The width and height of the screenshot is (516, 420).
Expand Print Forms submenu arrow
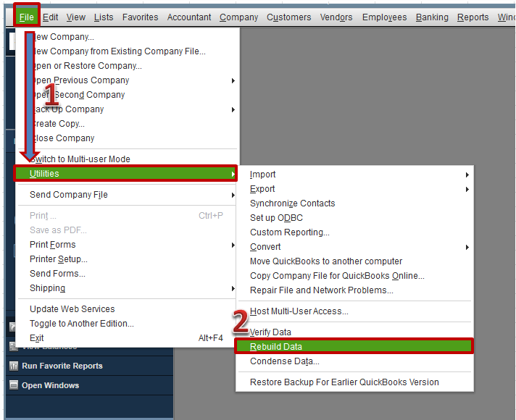(x=233, y=245)
